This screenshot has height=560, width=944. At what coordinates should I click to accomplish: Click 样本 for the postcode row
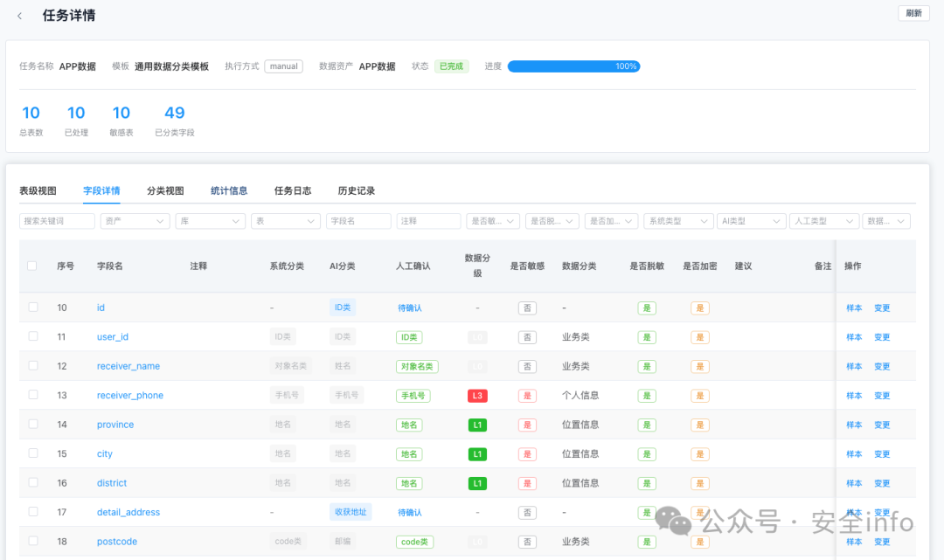point(854,542)
